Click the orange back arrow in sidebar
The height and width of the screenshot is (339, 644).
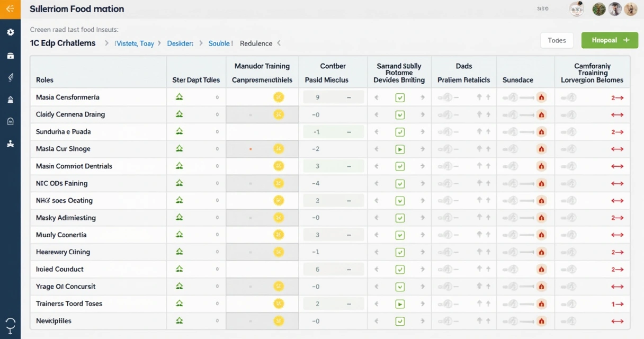pos(10,9)
